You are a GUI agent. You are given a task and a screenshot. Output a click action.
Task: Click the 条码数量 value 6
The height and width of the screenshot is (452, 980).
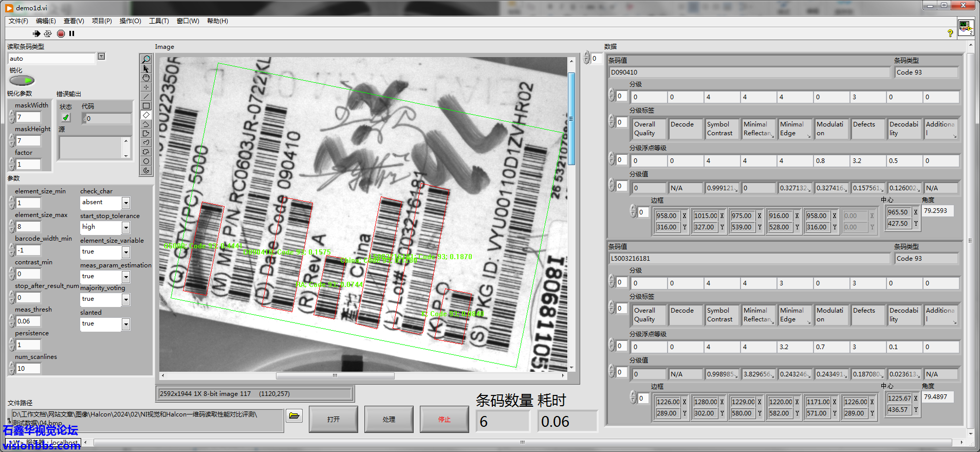pyautogui.click(x=503, y=422)
